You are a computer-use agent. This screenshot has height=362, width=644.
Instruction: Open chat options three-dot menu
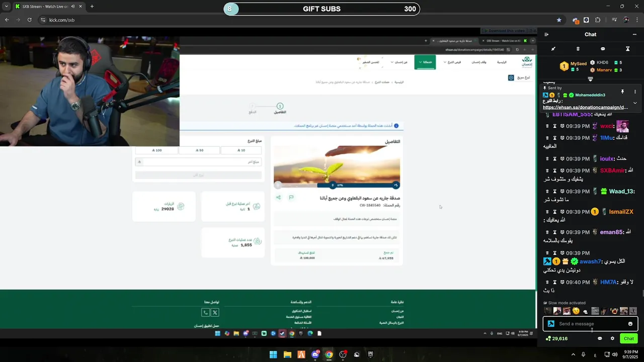[x=634, y=35]
